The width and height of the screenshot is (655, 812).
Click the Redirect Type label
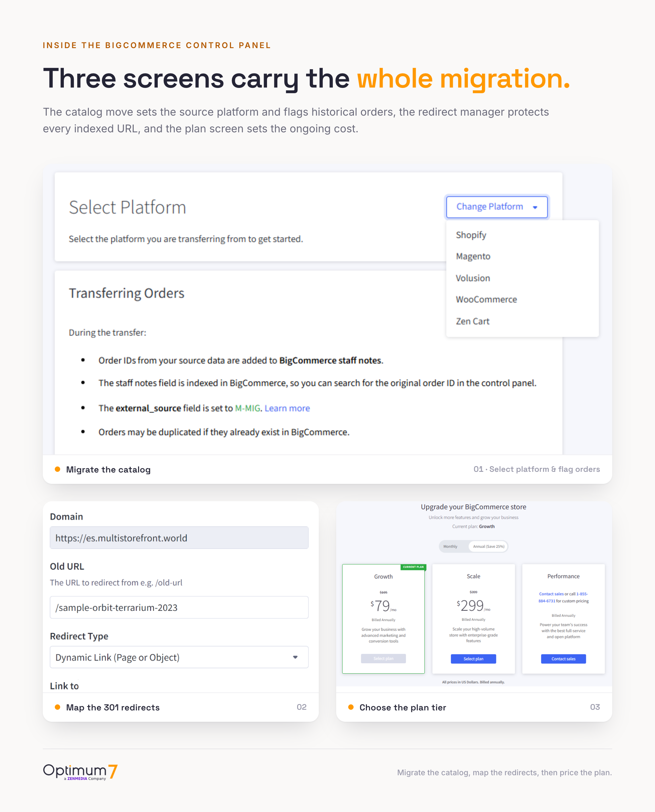point(79,636)
